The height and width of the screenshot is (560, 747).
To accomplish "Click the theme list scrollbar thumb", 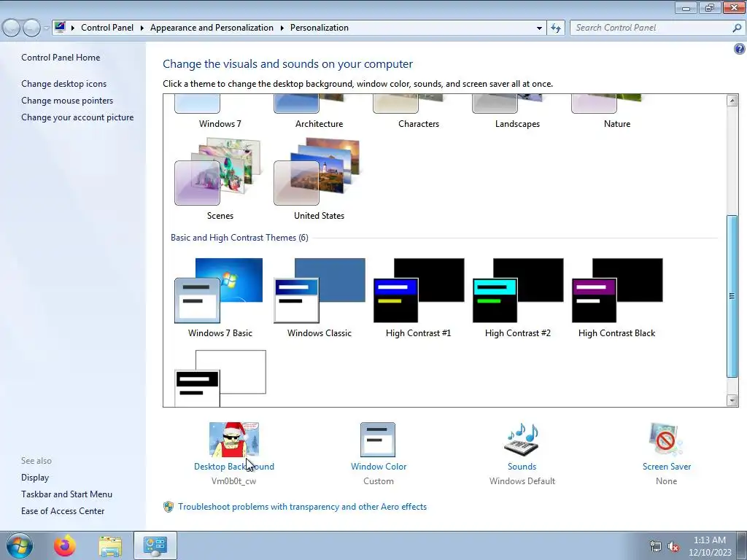I will [x=732, y=296].
